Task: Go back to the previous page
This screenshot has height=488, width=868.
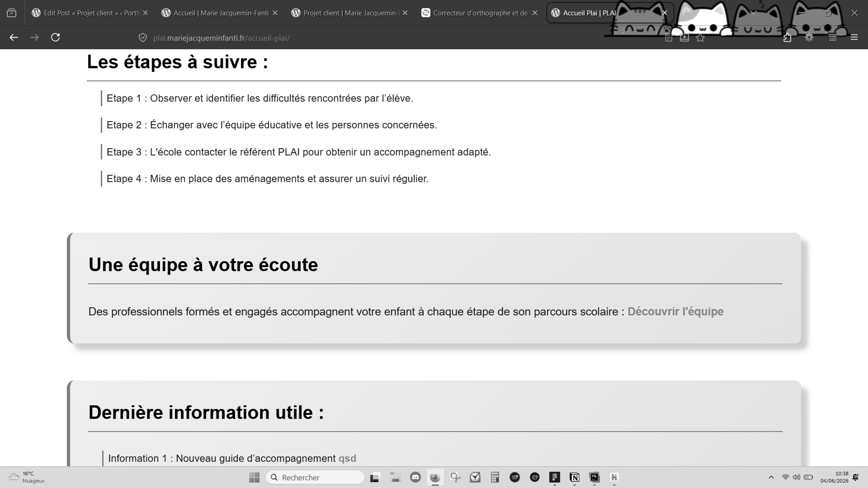Action: coord(14,38)
